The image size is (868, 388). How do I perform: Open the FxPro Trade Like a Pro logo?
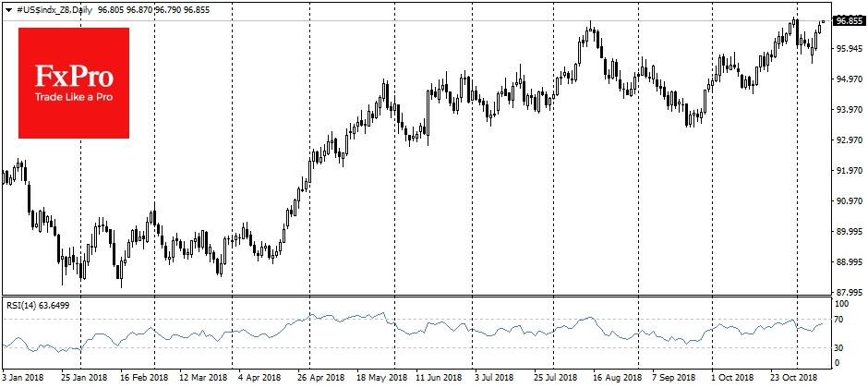click(x=74, y=83)
